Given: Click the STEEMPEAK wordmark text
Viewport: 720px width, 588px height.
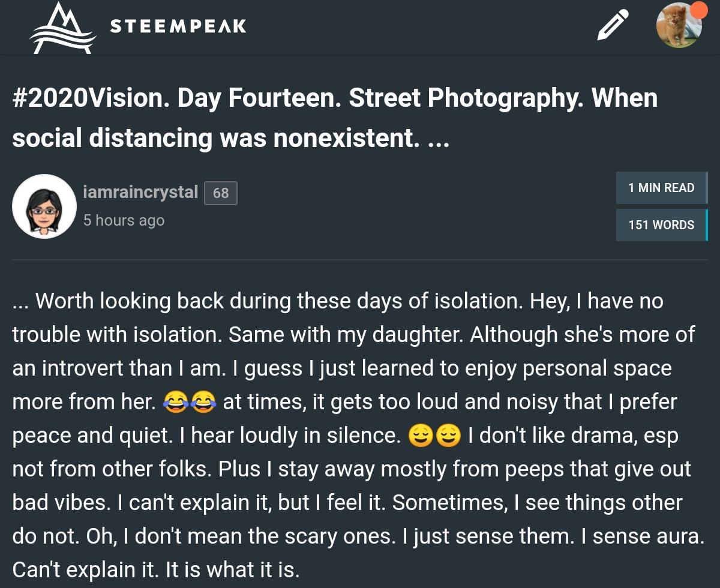Looking at the screenshot, I should coord(178,26).
